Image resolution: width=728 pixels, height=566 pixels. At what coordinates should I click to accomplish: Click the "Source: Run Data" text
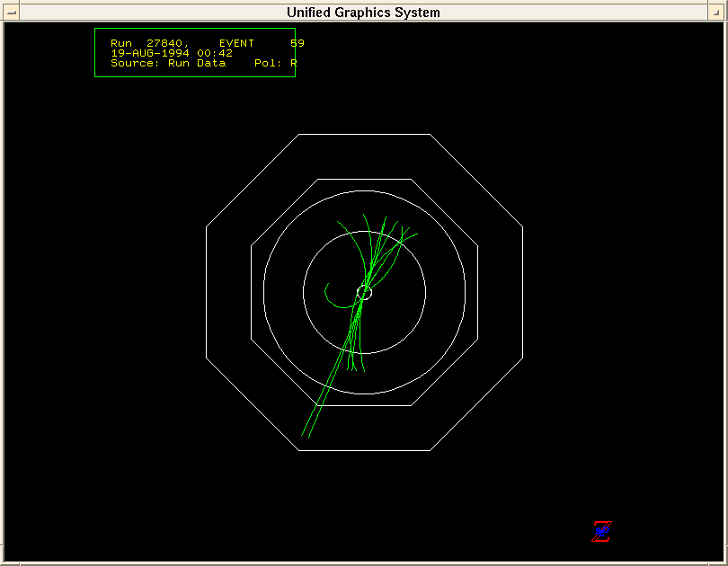pos(168,63)
